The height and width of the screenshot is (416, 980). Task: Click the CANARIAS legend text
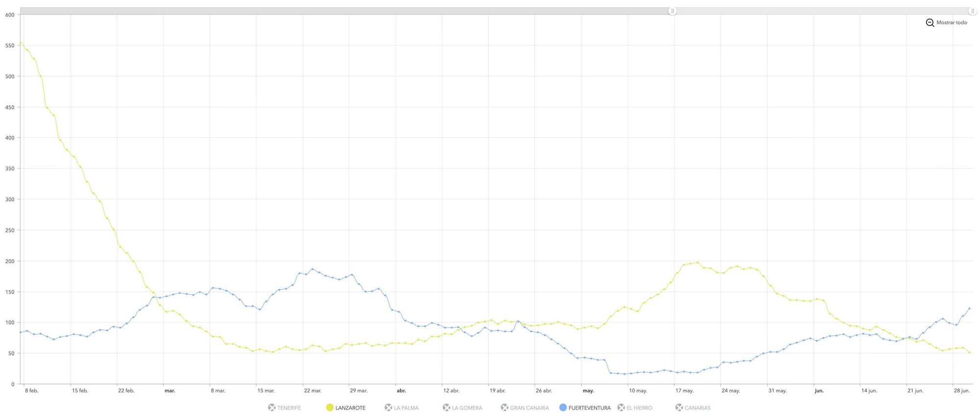tap(697, 408)
